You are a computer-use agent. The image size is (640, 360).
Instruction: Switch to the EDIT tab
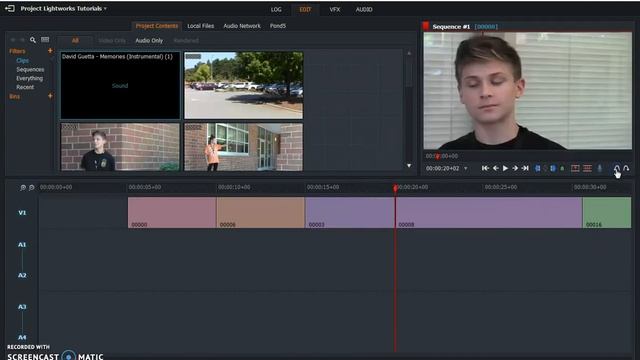(x=305, y=9)
